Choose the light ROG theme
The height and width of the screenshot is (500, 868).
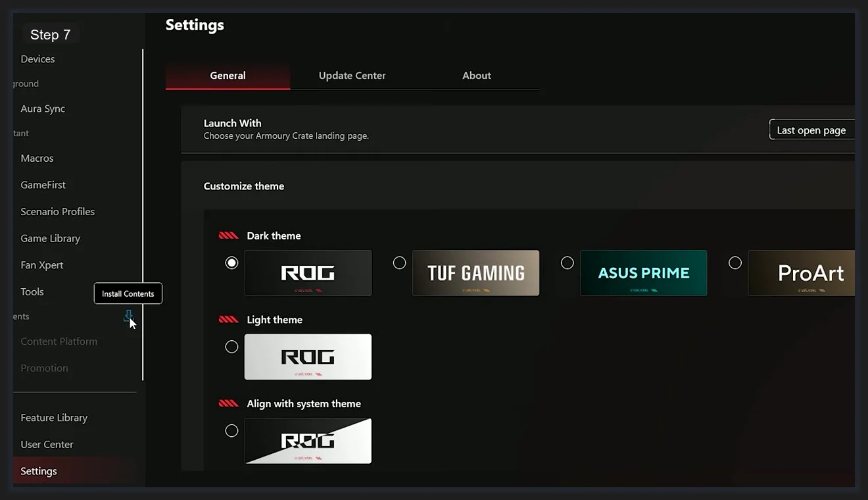[x=231, y=347]
